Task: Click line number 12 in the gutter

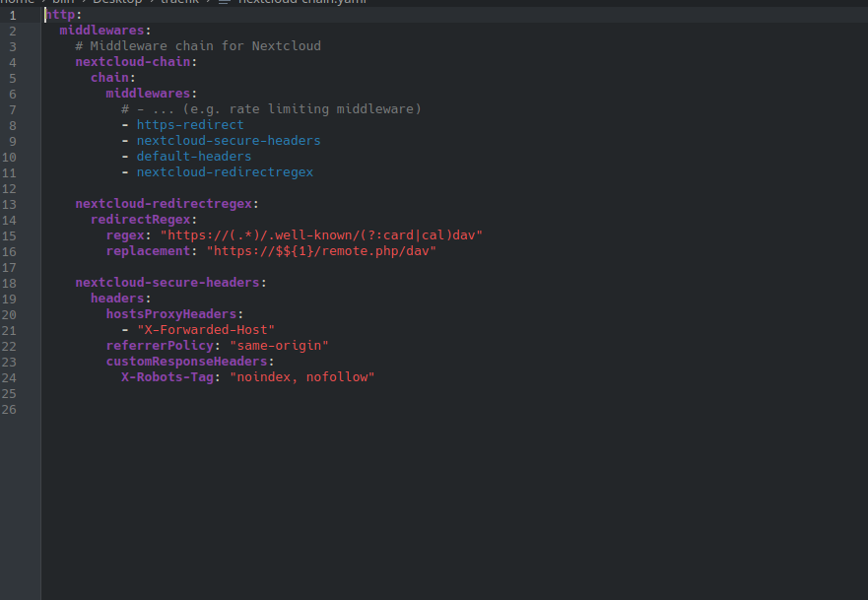Action: pos(9,188)
